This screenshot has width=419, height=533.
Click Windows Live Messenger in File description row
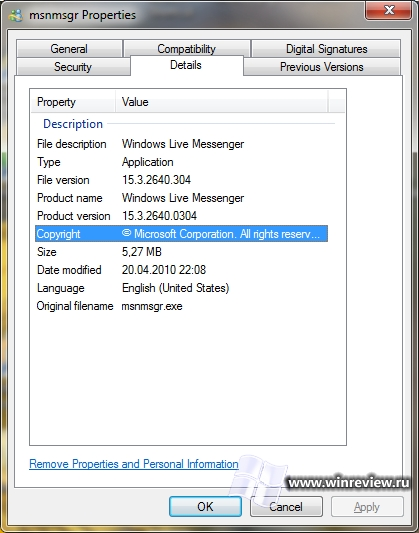pos(183,144)
